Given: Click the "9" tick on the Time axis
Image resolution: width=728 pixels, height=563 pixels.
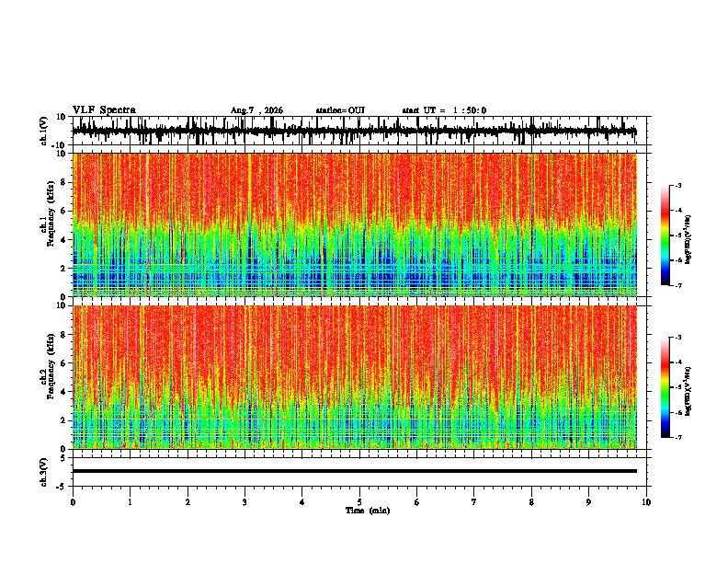Looking at the screenshot, I should click(x=588, y=502).
